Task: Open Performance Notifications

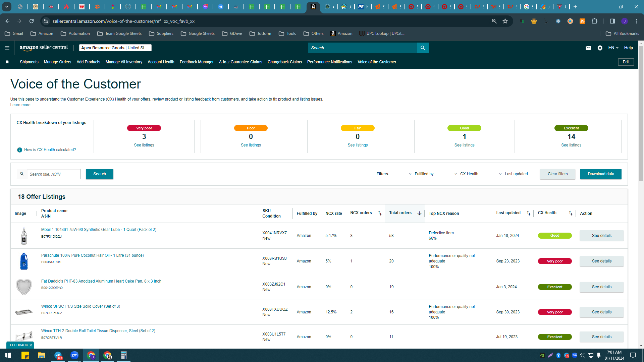Action: 330,62
